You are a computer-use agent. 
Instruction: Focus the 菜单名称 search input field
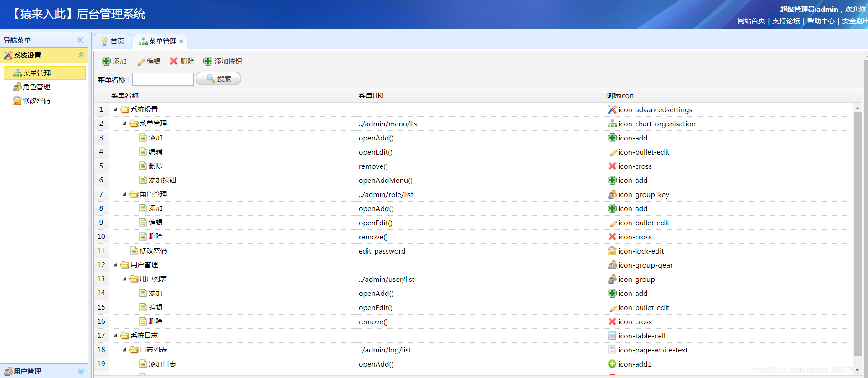(163, 79)
